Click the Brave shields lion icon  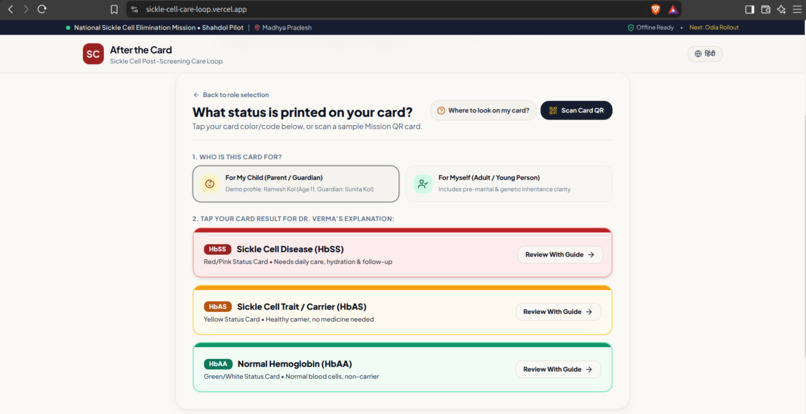(x=655, y=9)
